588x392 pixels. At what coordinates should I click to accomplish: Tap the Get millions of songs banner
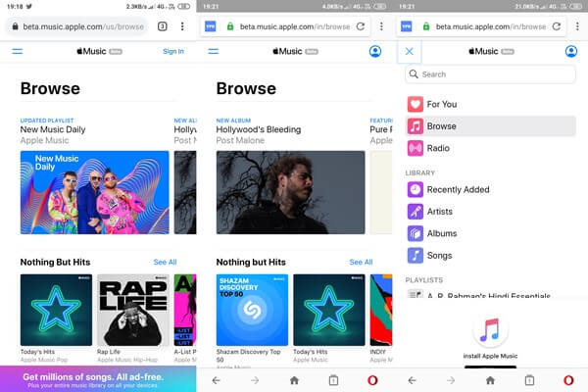[98, 379]
